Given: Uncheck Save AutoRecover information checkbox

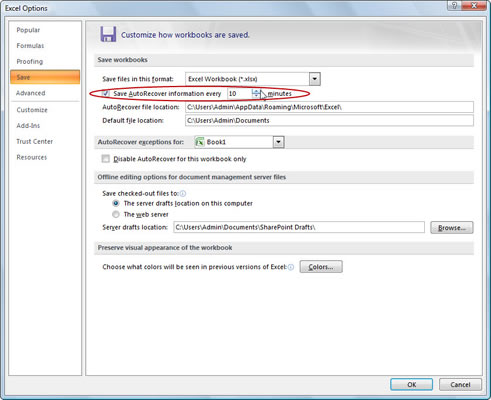Looking at the screenshot, I should point(106,93).
